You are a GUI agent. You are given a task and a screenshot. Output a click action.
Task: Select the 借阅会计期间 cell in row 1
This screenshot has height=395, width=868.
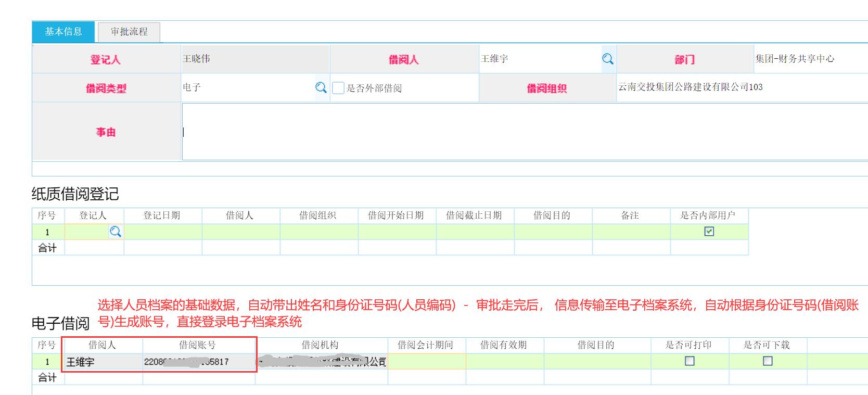tap(427, 362)
